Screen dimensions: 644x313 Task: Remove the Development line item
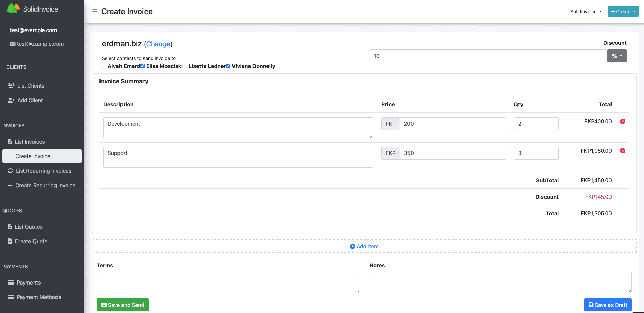[622, 121]
